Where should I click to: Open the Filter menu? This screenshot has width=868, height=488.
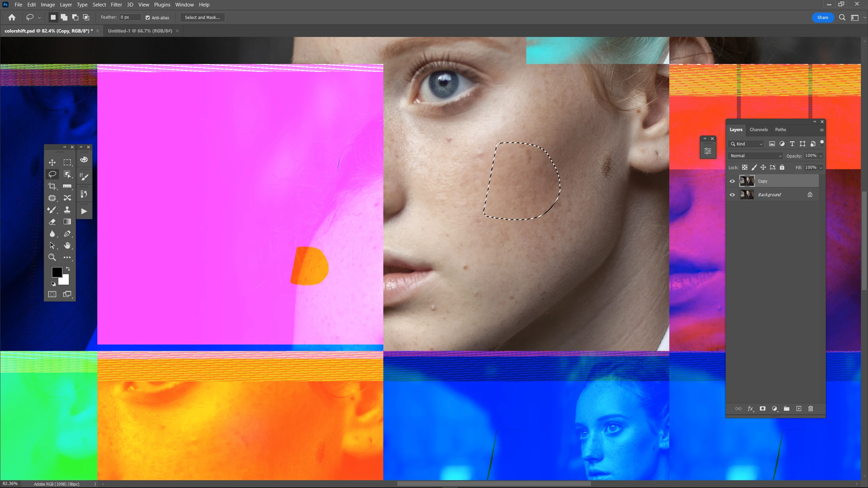point(116,5)
